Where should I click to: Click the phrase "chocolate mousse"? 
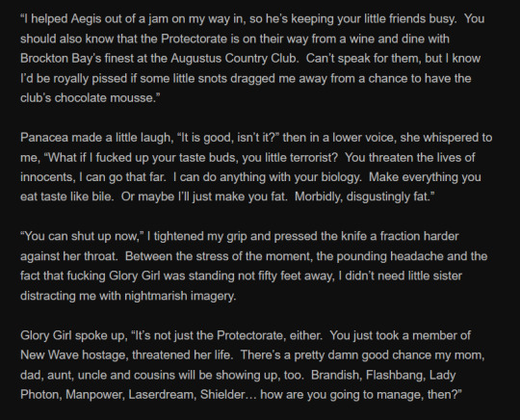coord(103,97)
